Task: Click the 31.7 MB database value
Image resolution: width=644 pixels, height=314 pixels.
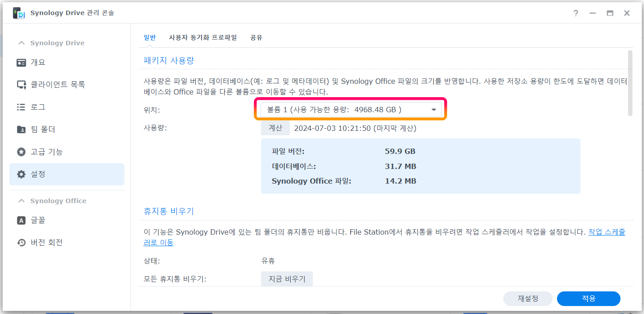Action: point(400,166)
